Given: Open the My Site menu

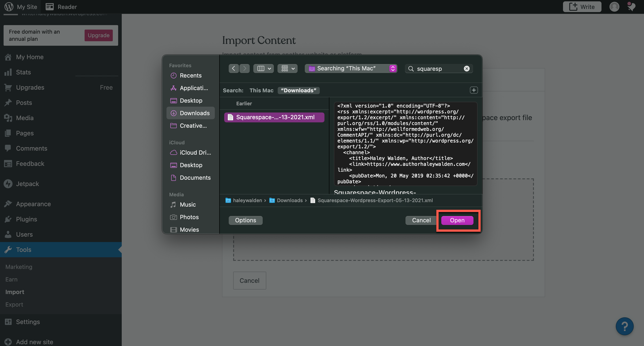Looking at the screenshot, I should pos(21,7).
